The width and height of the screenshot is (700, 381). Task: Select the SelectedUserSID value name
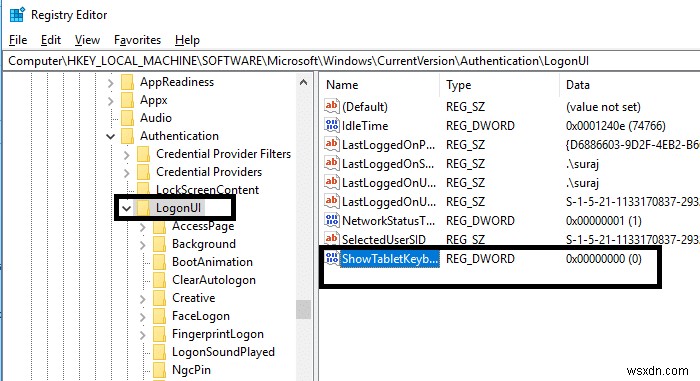point(383,239)
